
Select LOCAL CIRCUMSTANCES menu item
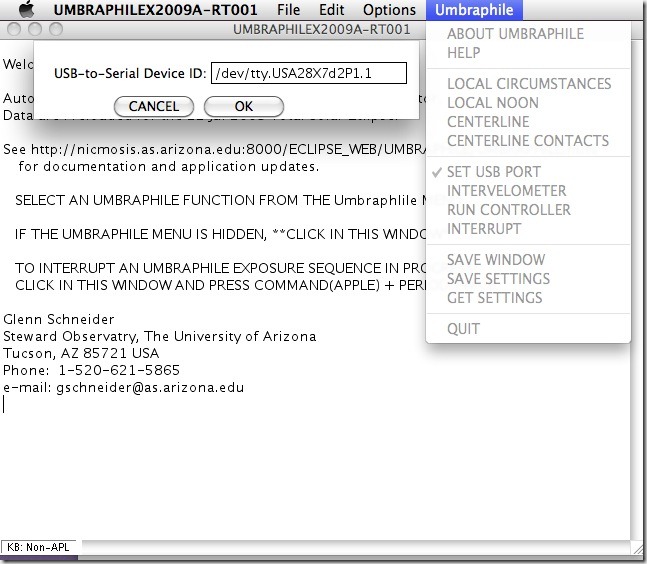(529, 84)
